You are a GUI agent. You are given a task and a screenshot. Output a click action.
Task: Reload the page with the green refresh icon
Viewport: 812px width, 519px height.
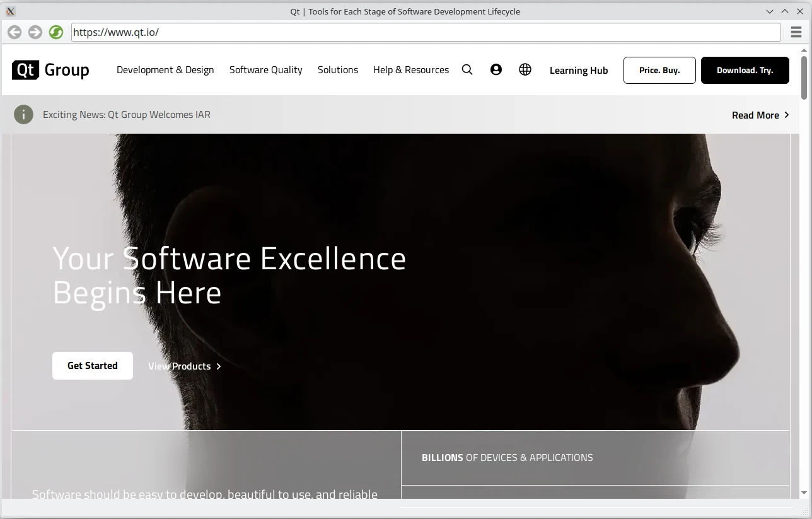tap(56, 32)
